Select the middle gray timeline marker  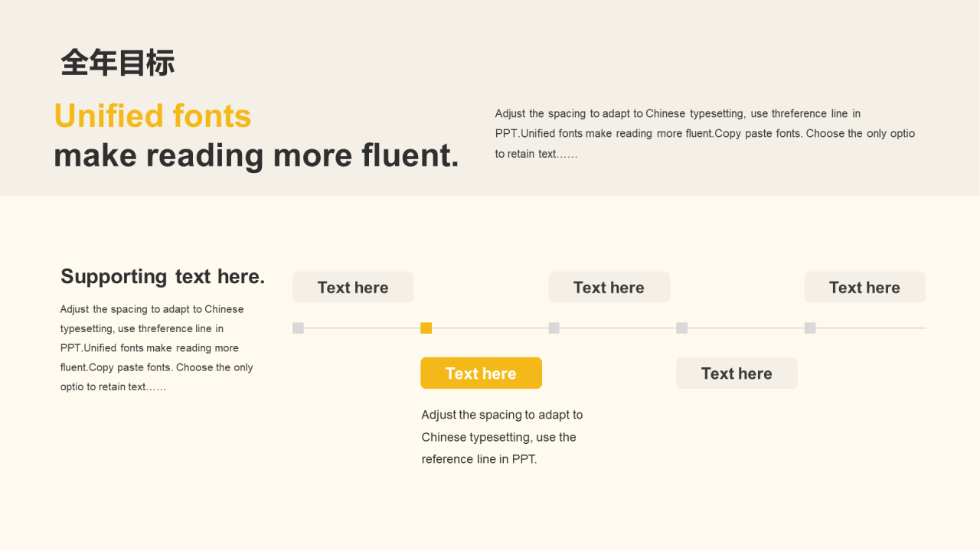click(x=554, y=328)
